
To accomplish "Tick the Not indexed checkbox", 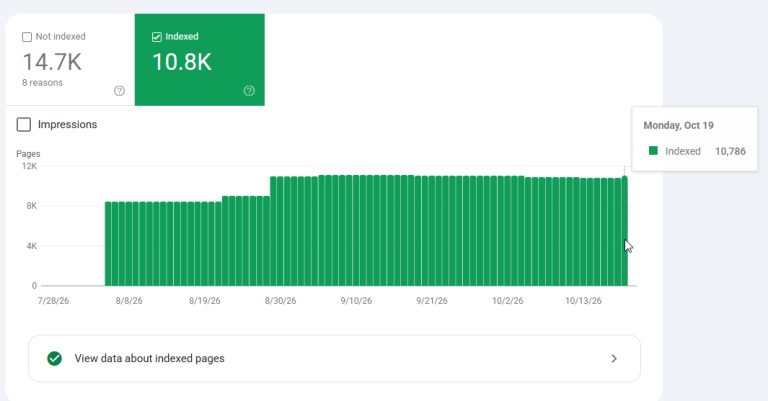I will tap(27, 37).
